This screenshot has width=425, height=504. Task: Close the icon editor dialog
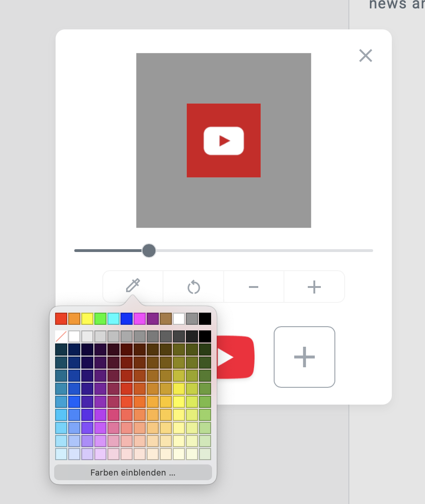[366, 56]
